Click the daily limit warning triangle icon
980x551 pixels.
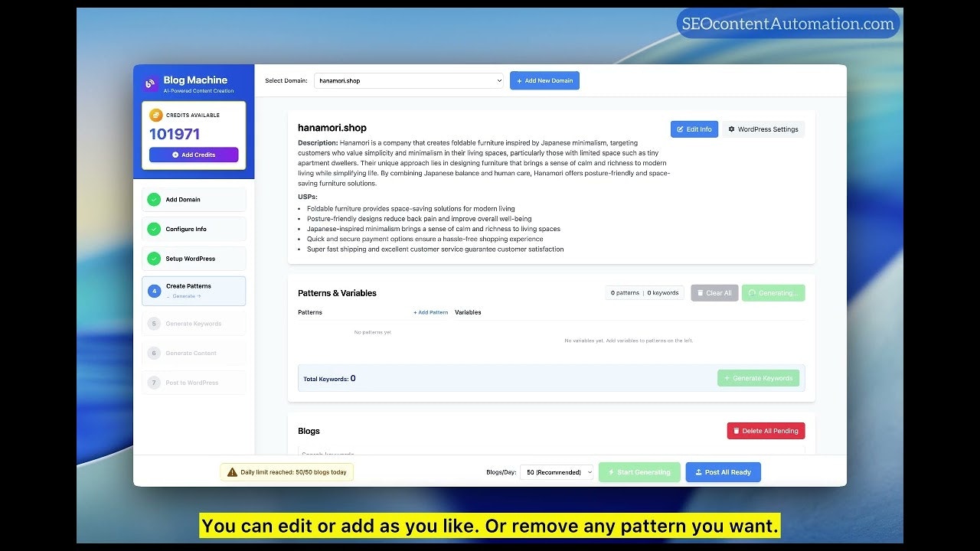pos(232,472)
